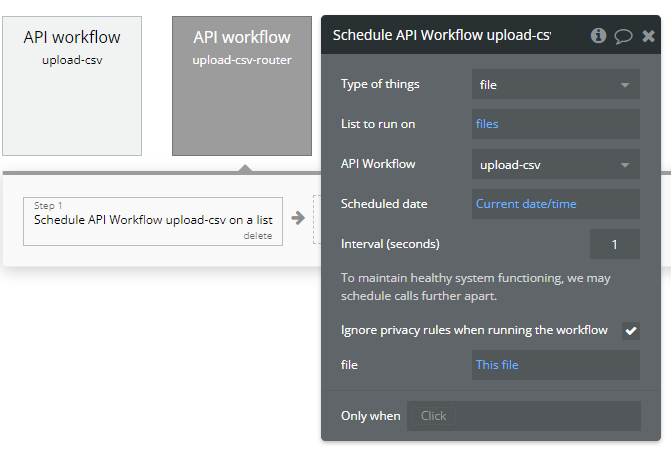Viewport: 671px width, 452px height.
Task: Click the panel title 'Schedule API Workflow upload-csv'
Action: pyautogui.click(x=441, y=36)
